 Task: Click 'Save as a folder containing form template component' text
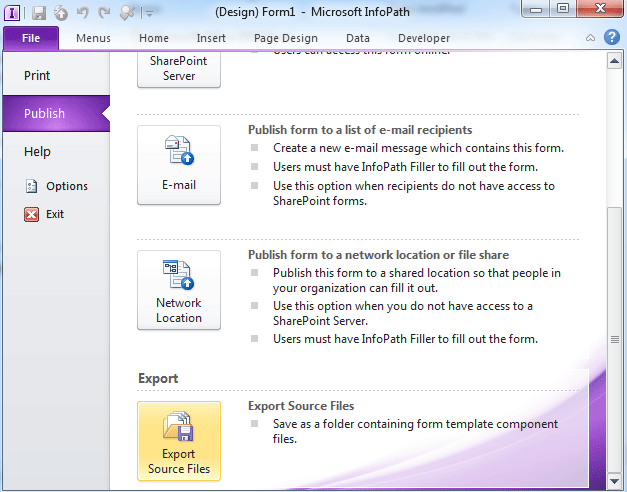point(415,424)
